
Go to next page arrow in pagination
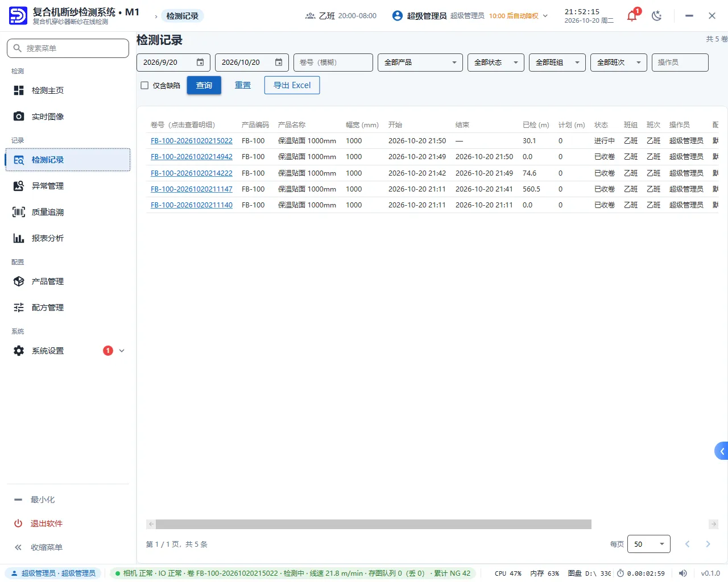point(708,544)
